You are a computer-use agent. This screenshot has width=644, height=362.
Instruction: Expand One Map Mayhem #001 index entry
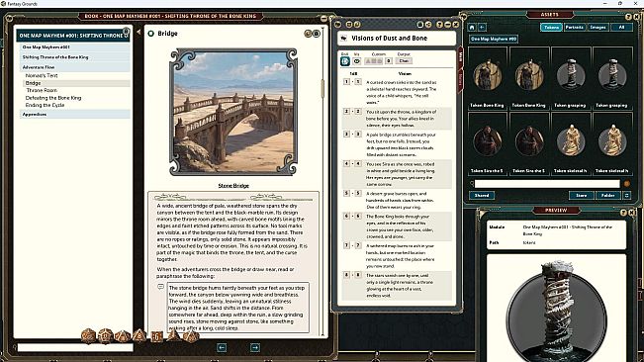pos(75,47)
